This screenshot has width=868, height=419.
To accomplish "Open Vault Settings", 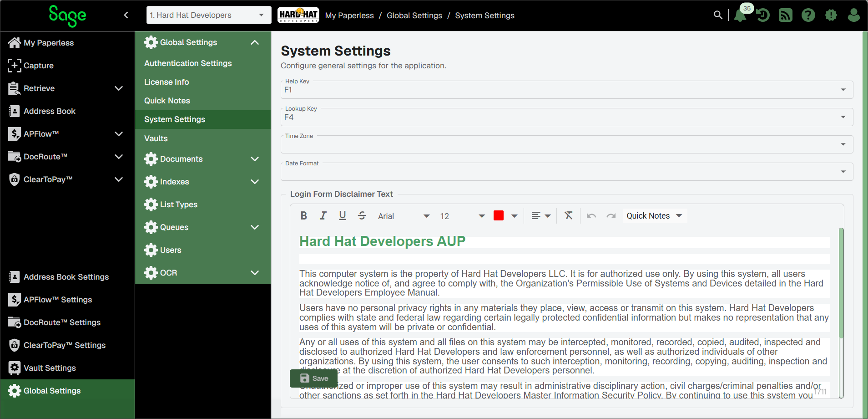I will click(67, 368).
